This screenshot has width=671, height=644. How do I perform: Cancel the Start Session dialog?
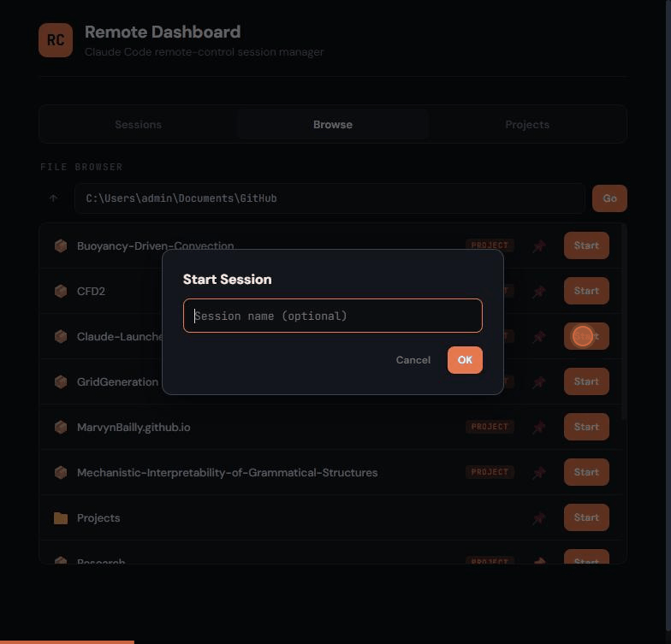coord(413,360)
